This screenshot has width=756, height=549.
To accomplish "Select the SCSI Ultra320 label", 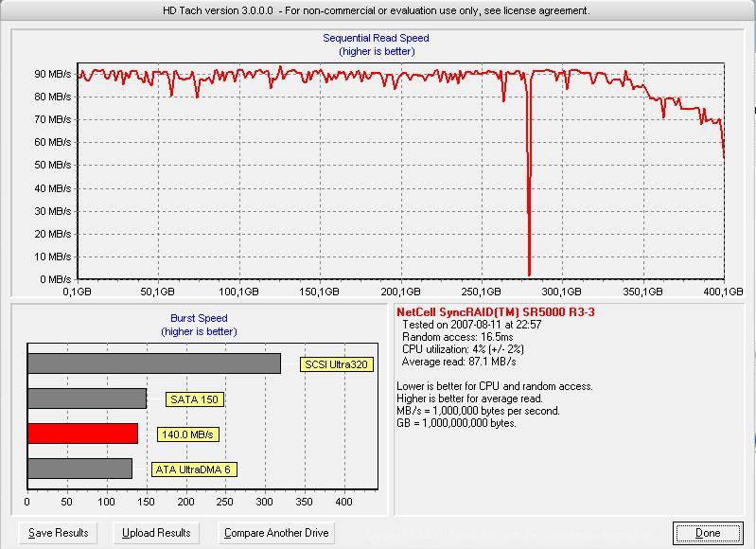I will click(337, 364).
